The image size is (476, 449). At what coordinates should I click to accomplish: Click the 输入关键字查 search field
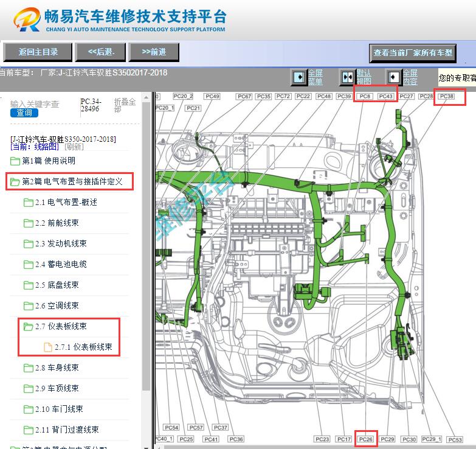[35, 104]
